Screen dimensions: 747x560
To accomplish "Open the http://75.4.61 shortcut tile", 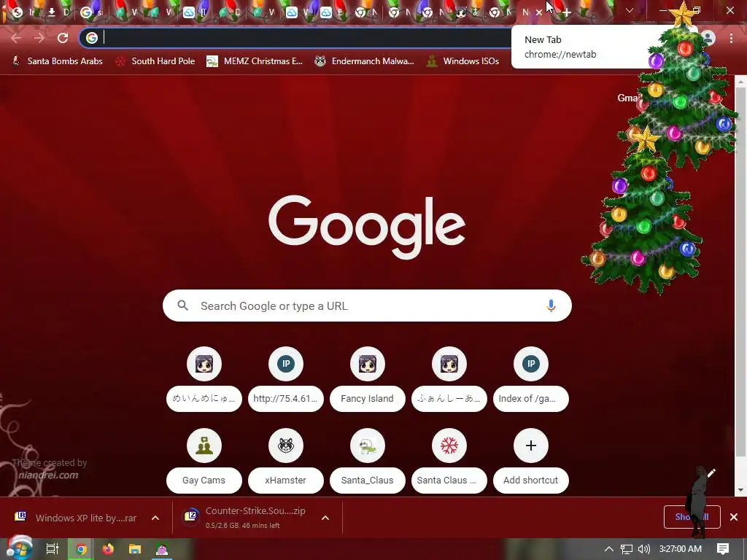I will point(286,379).
